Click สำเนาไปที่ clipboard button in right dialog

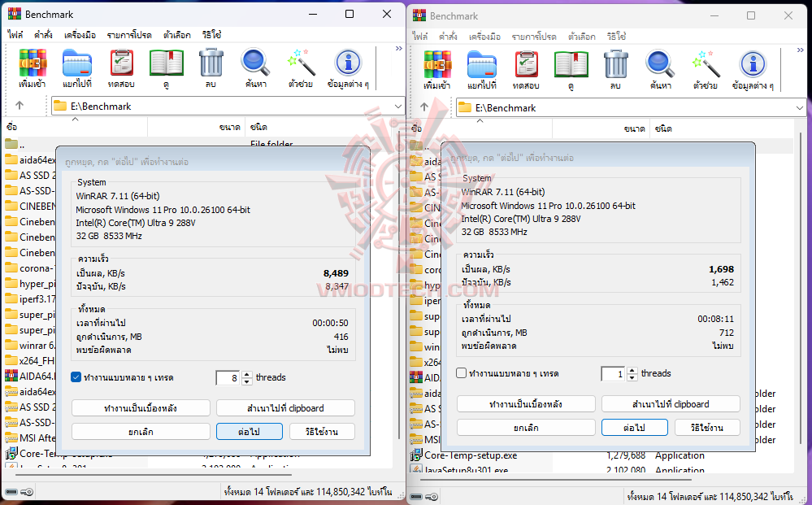(x=671, y=404)
